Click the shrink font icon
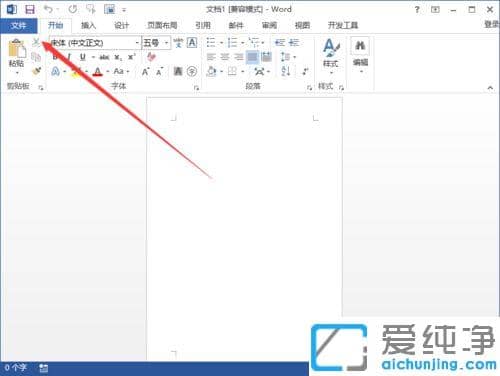 (x=159, y=71)
